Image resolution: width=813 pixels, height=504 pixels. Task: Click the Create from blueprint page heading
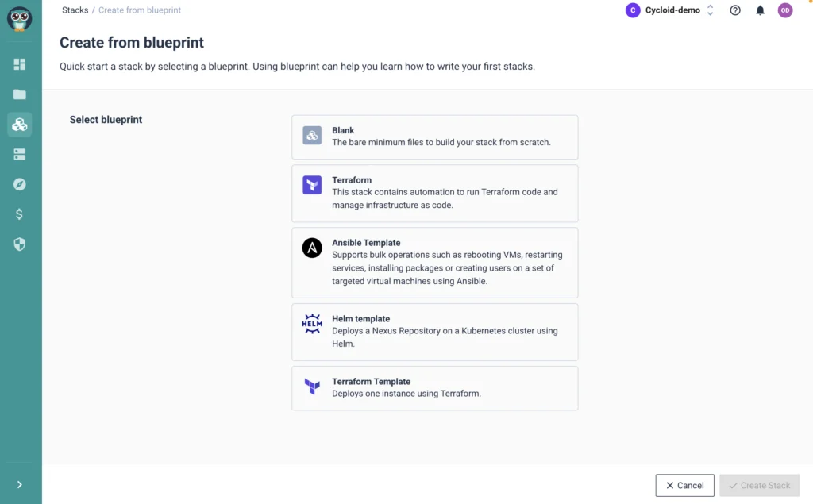point(132,43)
